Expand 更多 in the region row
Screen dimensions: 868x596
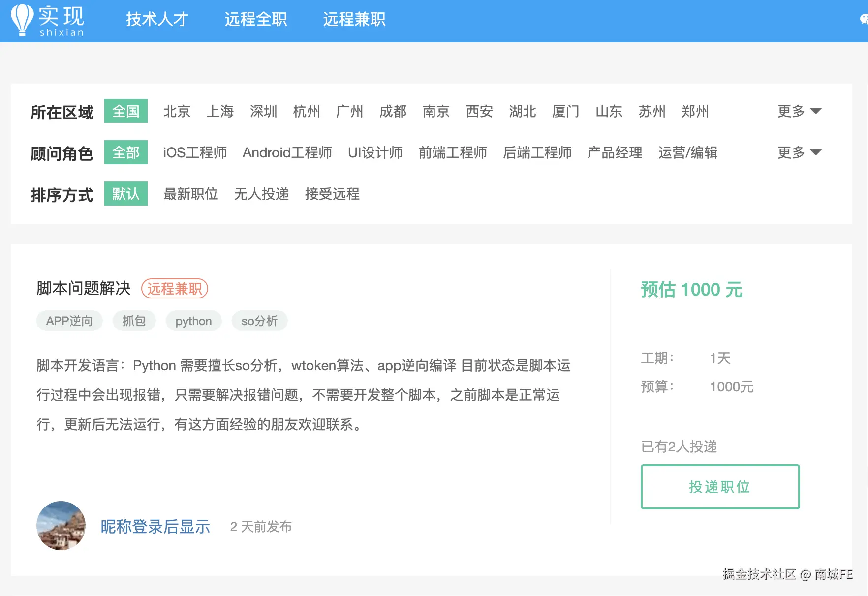[x=799, y=112]
